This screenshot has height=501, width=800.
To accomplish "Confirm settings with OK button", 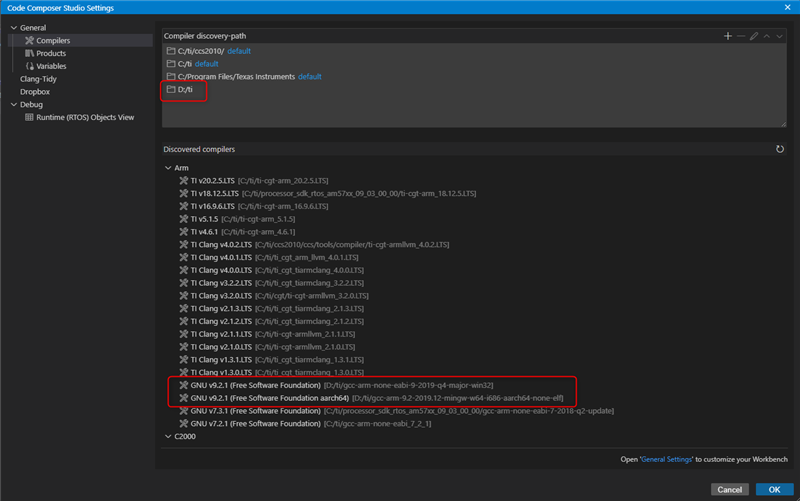I will (774, 489).
